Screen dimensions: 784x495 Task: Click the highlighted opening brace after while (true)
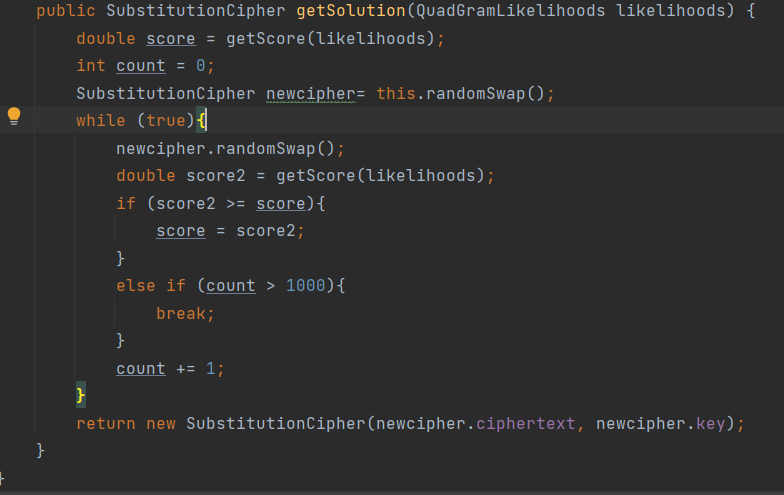click(201, 121)
